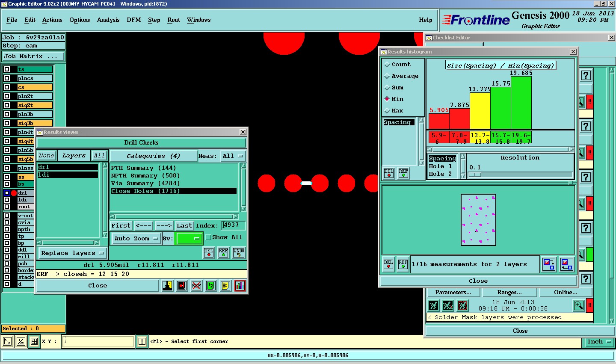Click previous arrow <--- button
Viewport: 616px width, 364px height.
(144, 225)
